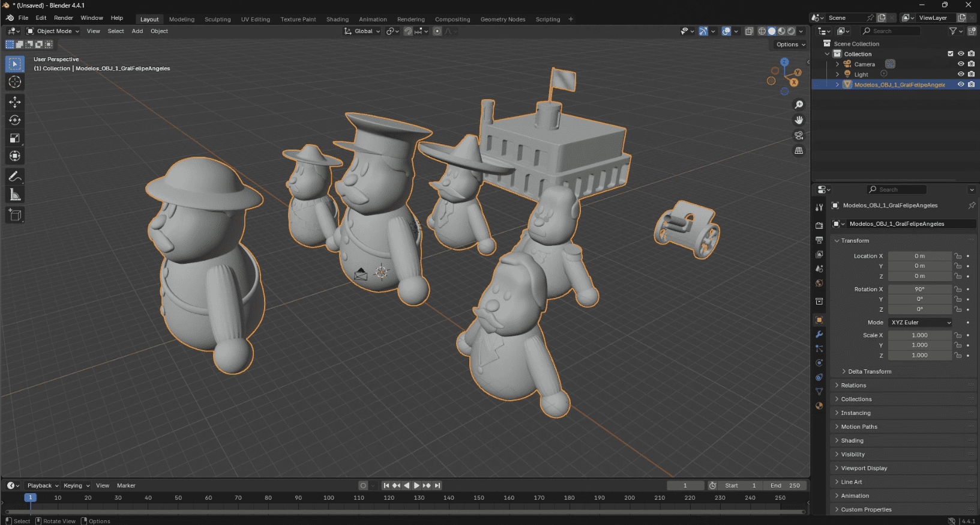Expand the Delta Transform section

[x=869, y=372]
